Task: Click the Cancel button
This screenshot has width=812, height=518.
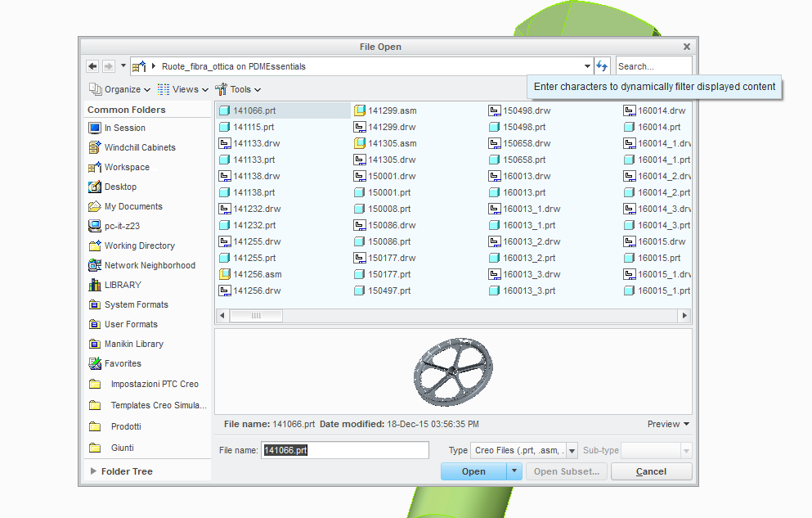Action: 652,471
